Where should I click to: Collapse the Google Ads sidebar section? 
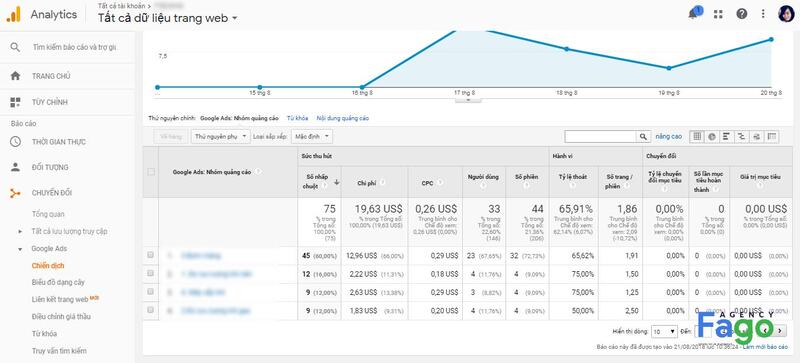[x=20, y=249]
